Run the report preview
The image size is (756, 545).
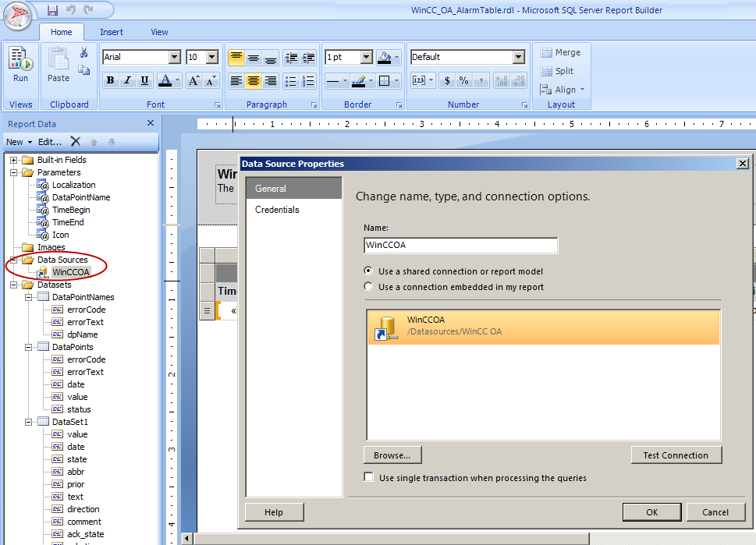tap(20, 65)
